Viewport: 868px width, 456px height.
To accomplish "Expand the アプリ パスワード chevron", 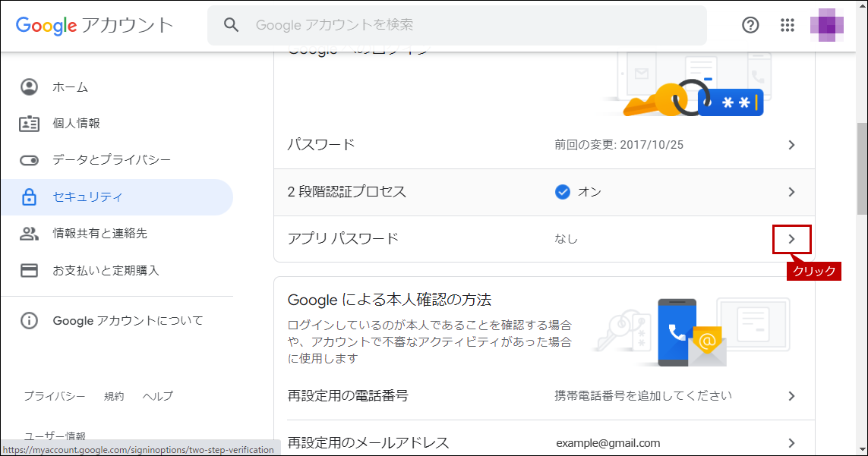I will (x=791, y=239).
